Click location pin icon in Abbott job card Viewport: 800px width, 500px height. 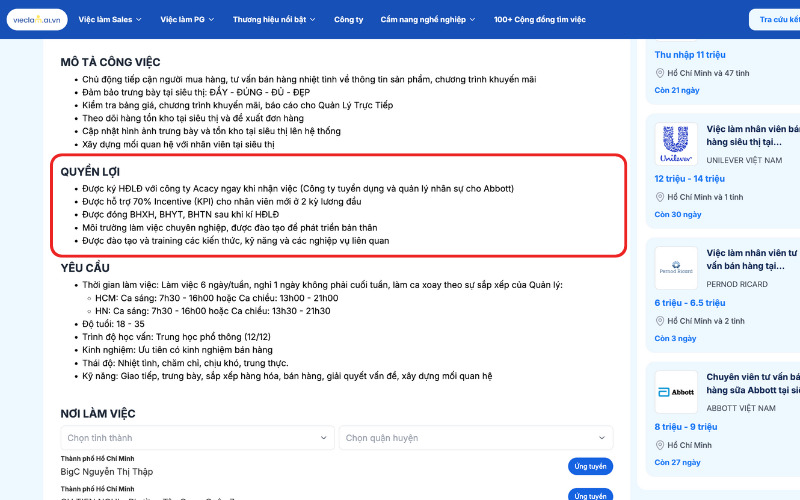pyautogui.click(x=660, y=444)
